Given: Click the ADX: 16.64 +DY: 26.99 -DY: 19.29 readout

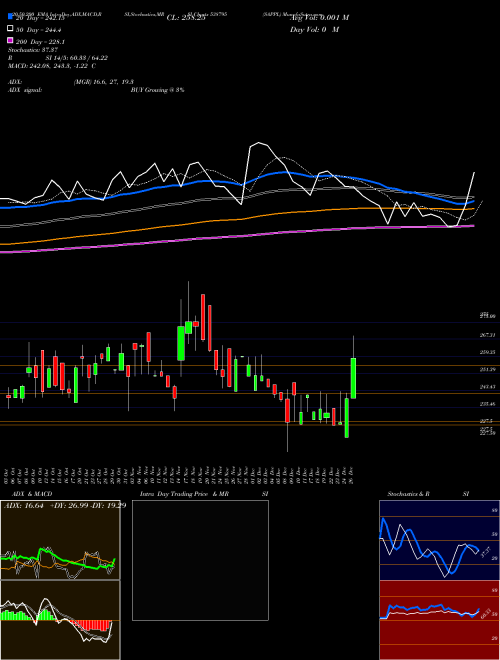Looking at the screenshot, I should tap(65, 506).
